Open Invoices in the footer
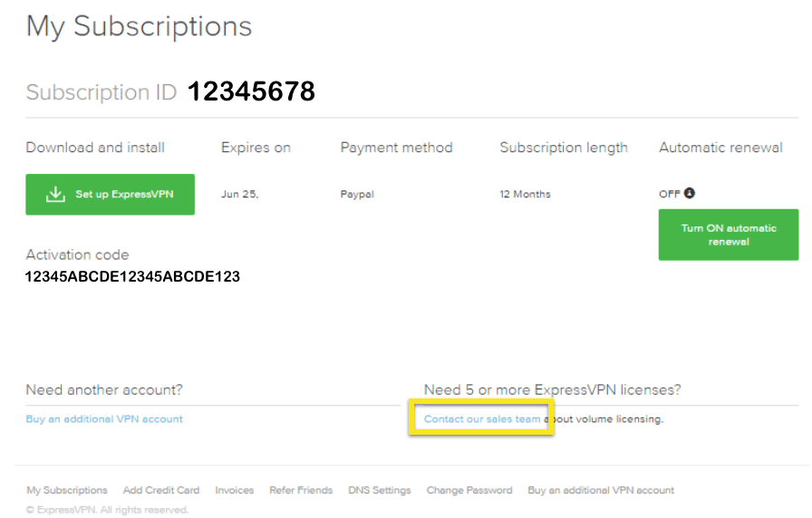The height and width of the screenshot is (518, 812). pos(235,490)
